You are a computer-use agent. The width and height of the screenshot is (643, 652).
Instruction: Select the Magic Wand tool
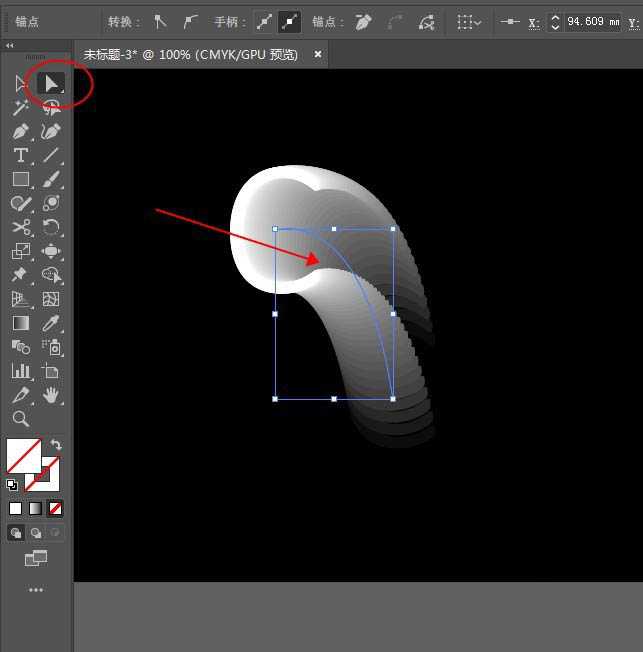tap(20, 108)
